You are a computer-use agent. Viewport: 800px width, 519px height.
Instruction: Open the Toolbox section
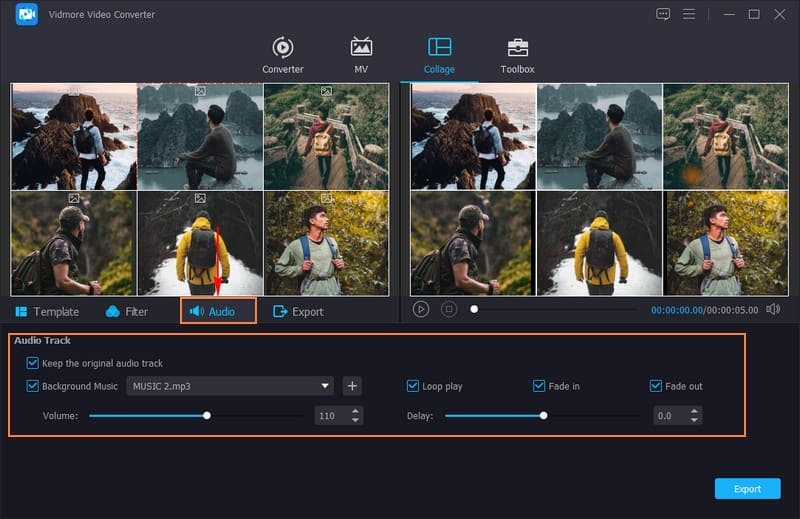point(517,56)
